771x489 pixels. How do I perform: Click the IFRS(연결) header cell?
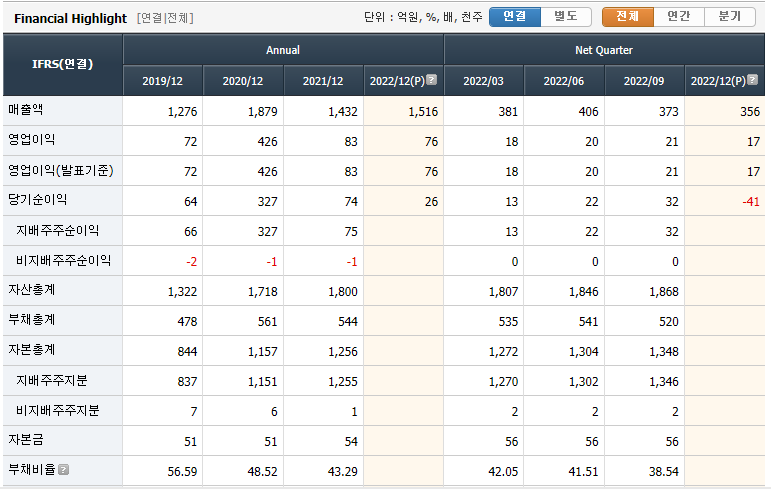coord(62,64)
